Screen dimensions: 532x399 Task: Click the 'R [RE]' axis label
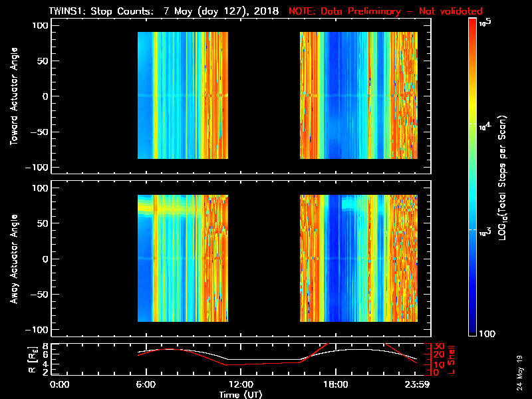(32, 359)
